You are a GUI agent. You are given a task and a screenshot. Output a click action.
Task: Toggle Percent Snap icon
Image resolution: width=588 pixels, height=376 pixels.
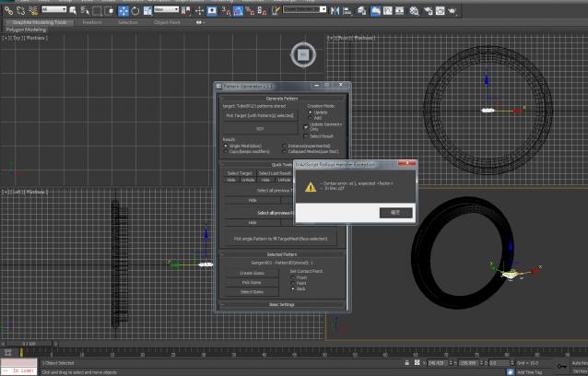tap(250, 11)
